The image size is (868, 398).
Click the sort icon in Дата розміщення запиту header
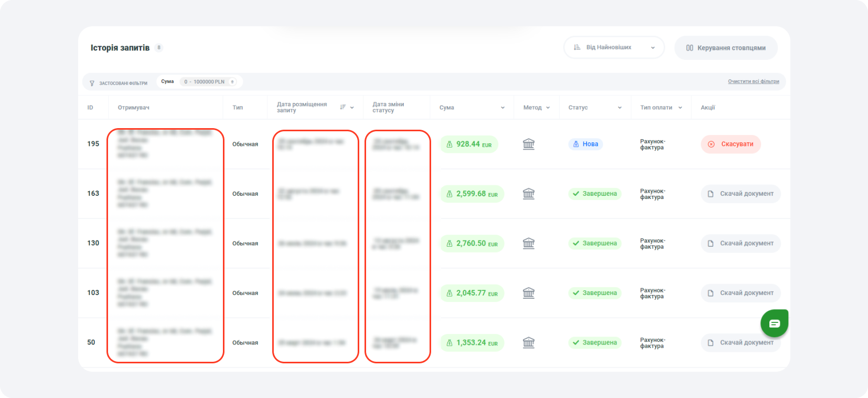click(x=343, y=107)
